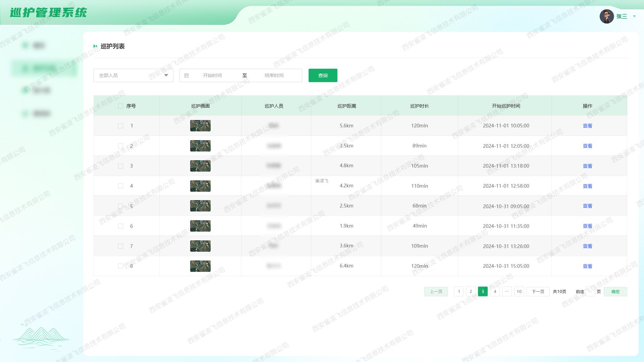Click the calendar icon in date range field
644x362 pixels.
pyautogui.click(x=186, y=75)
